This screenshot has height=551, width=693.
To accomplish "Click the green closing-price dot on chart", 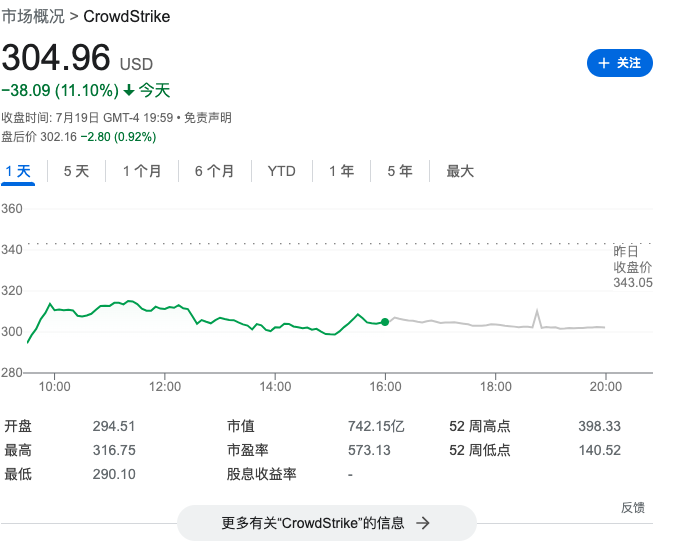I will pos(385,322).
